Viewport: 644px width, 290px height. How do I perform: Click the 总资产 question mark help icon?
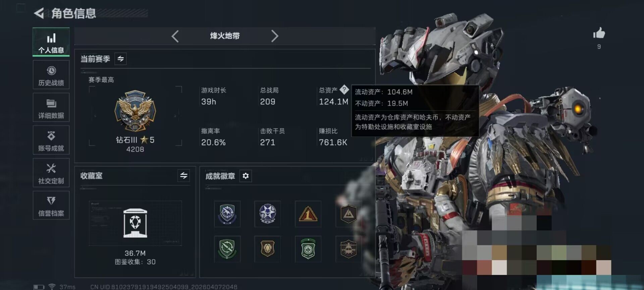(x=344, y=90)
